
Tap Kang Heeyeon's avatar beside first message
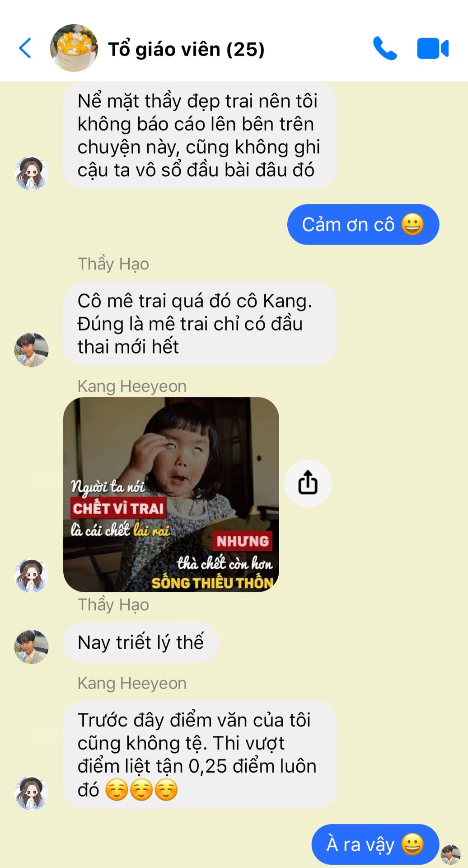tap(31, 173)
